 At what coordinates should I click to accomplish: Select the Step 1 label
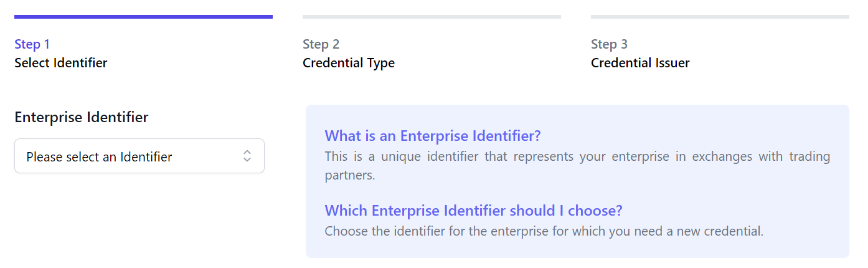pyautogui.click(x=32, y=44)
